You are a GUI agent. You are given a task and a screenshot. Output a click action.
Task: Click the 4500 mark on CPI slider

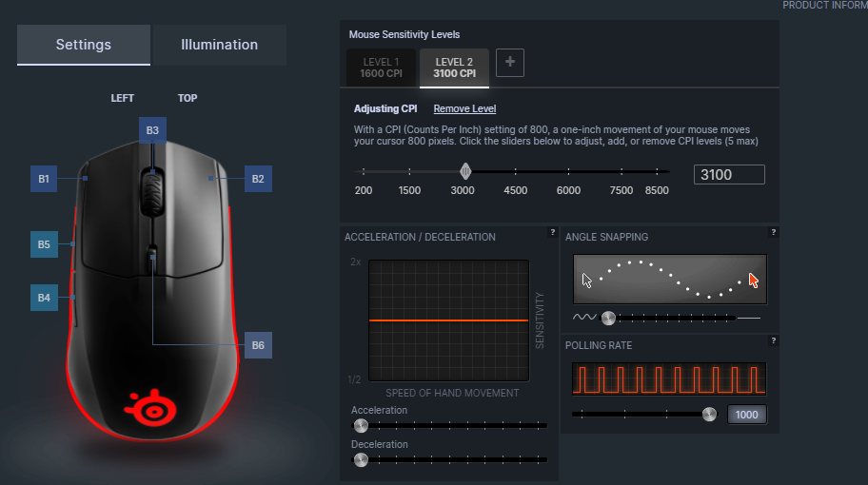tap(516, 171)
